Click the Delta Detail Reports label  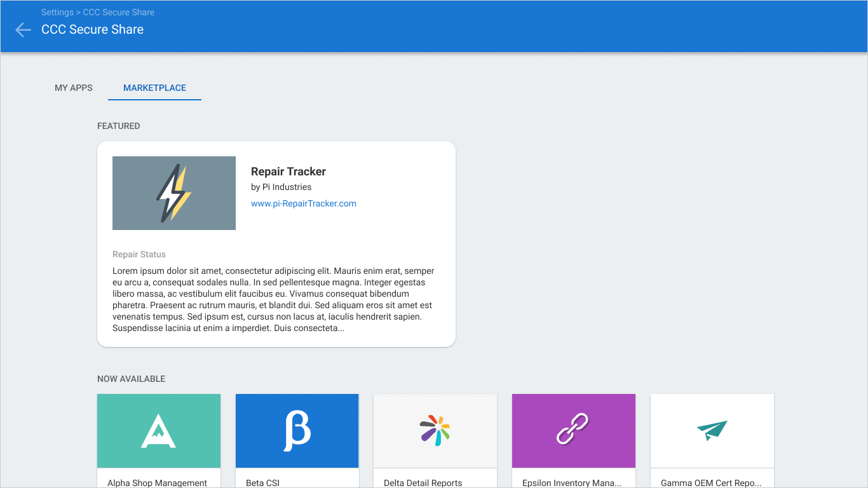(x=423, y=483)
